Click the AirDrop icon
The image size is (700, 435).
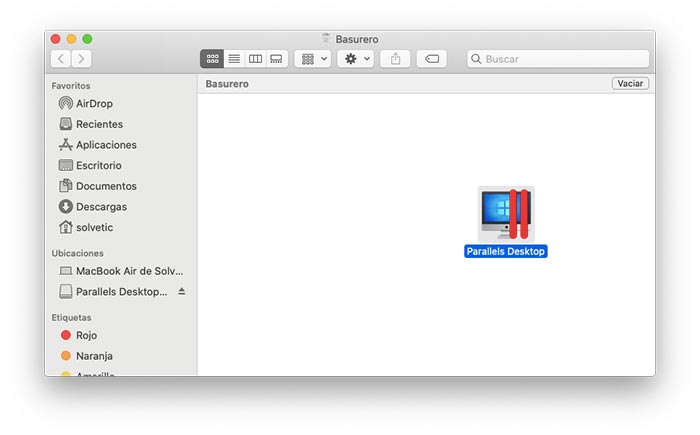pos(66,104)
